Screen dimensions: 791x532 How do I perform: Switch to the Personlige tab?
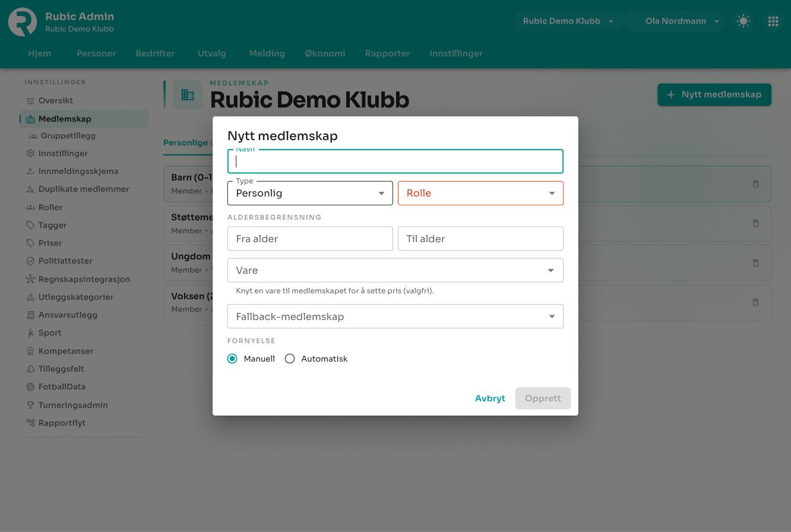click(x=186, y=142)
